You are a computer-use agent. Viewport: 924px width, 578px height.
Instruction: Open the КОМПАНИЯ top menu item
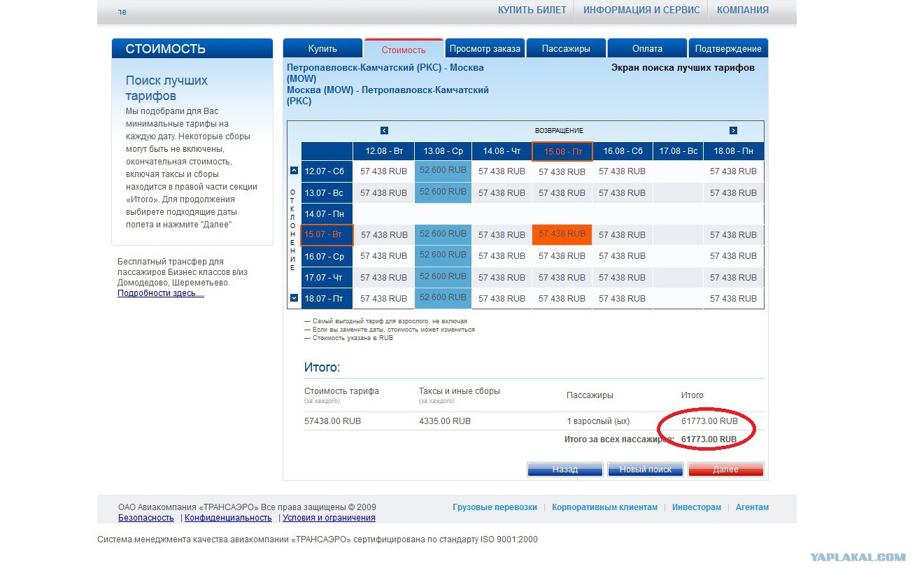pyautogui.click(x=743, y=10)
